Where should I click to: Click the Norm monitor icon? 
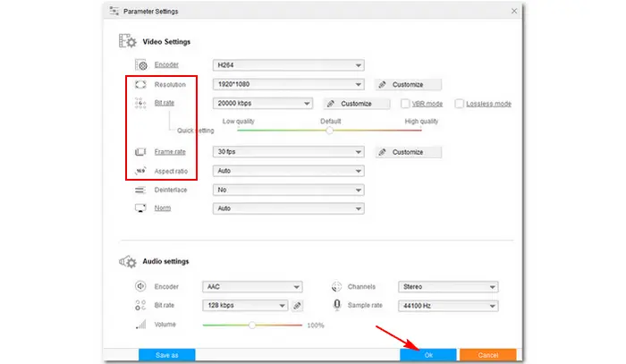[140, 208]
